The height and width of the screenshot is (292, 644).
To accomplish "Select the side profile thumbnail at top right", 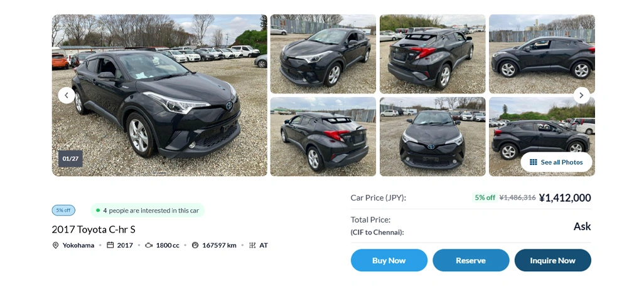I will tap(541, 54).
